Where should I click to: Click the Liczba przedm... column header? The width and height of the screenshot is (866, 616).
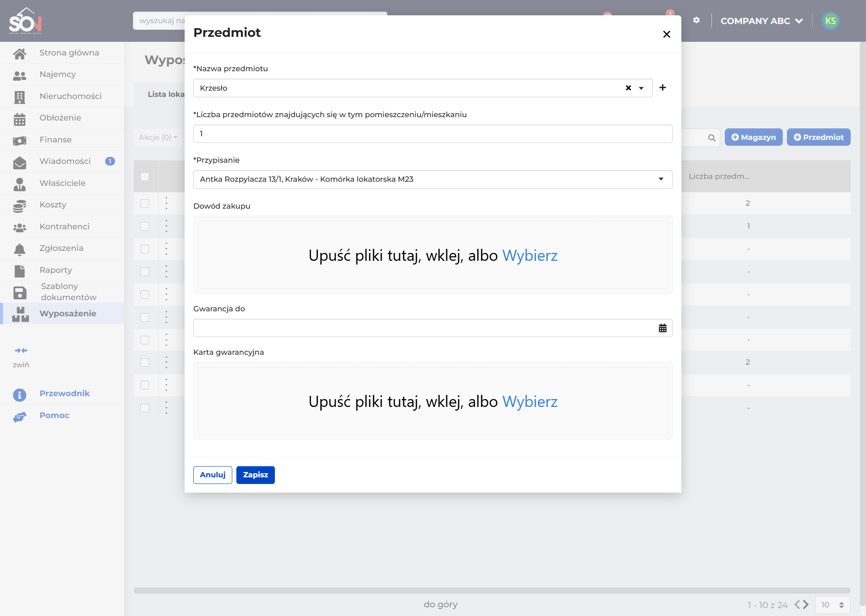point(719,176)
